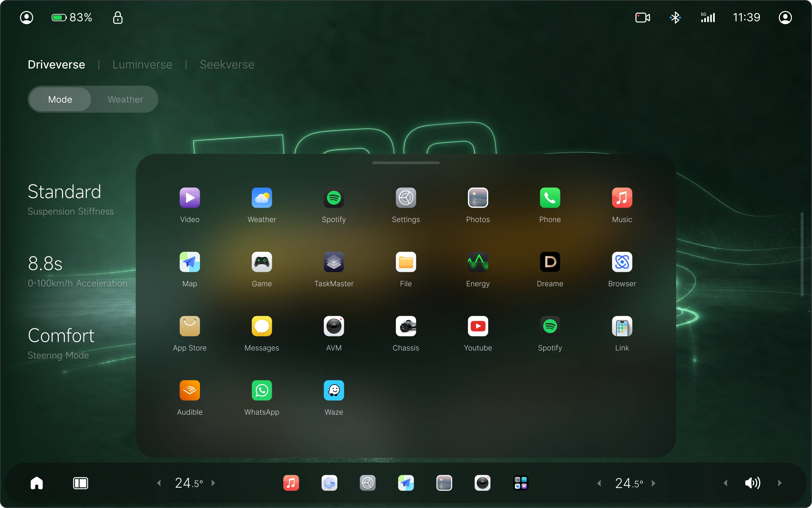Open the app grid icon in dock

(x=521, y=483)
